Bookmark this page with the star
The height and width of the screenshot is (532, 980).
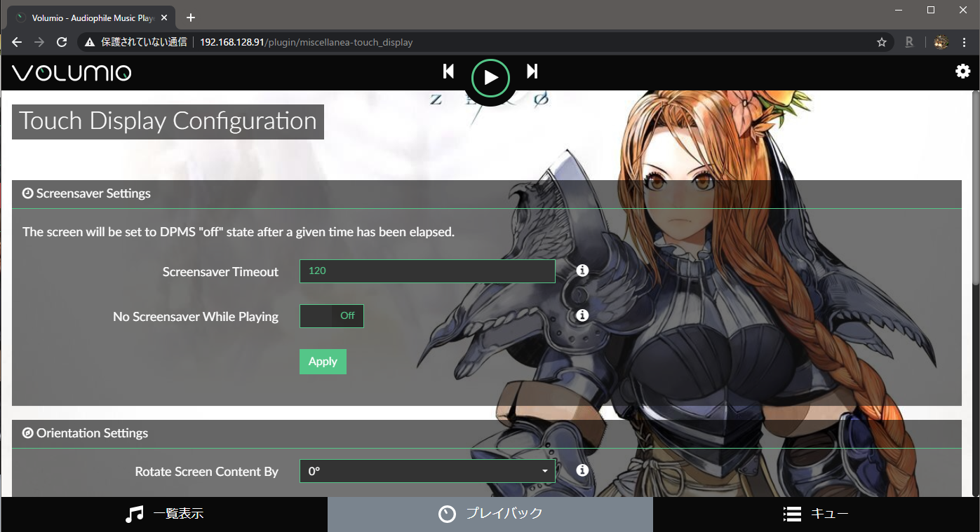point(882,42)
